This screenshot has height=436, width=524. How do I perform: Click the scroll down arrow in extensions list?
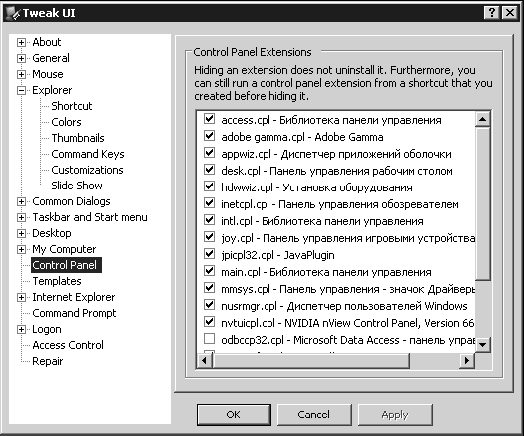tap(483, 344)
